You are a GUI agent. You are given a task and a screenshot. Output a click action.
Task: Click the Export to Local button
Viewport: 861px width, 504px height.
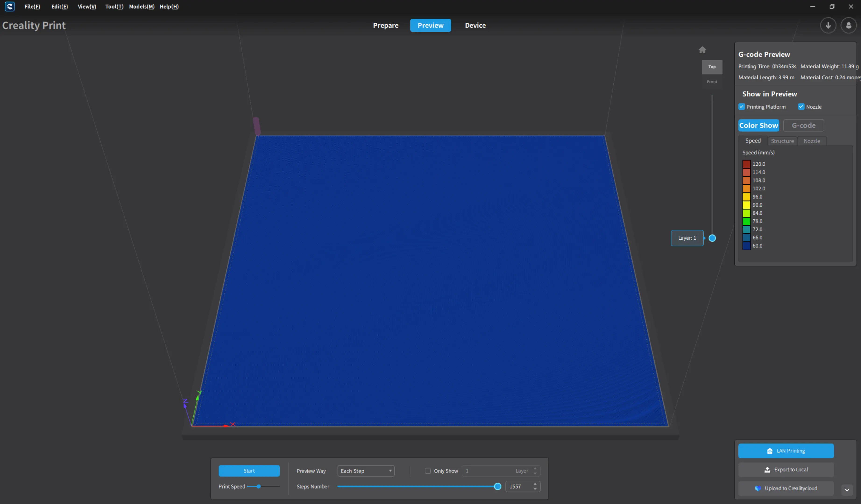[786, 469]
